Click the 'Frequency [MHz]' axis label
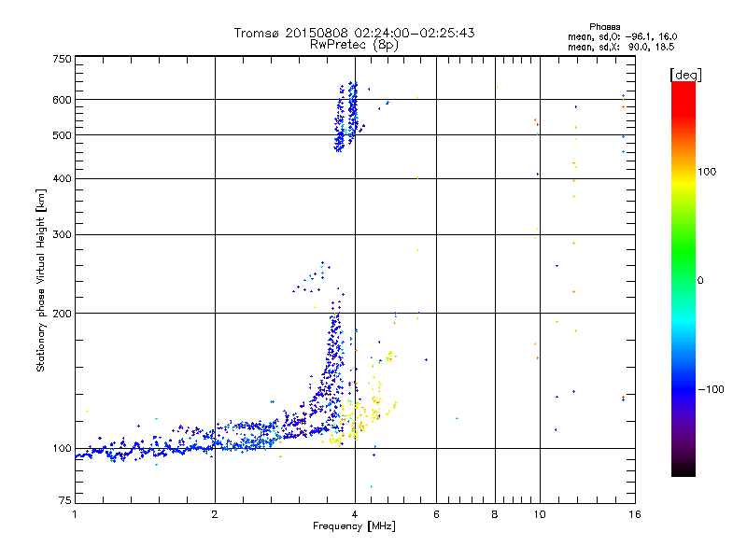747x560 pixels. (x=354, y=526)
